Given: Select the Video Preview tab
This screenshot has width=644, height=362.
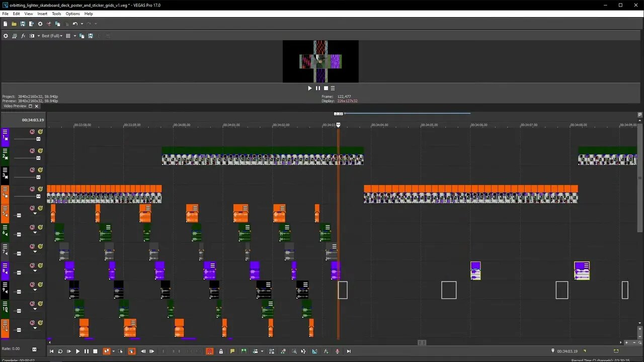Looking at the screenshot, I should 15,106.
